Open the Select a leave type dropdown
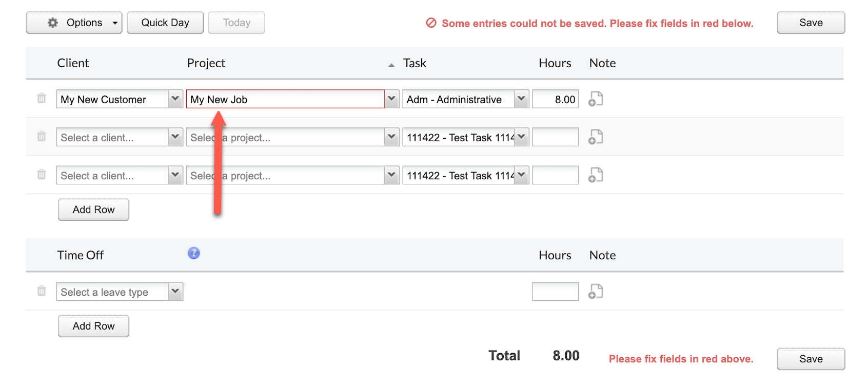The height and width of the screenshot is (386, 868). 175,292
